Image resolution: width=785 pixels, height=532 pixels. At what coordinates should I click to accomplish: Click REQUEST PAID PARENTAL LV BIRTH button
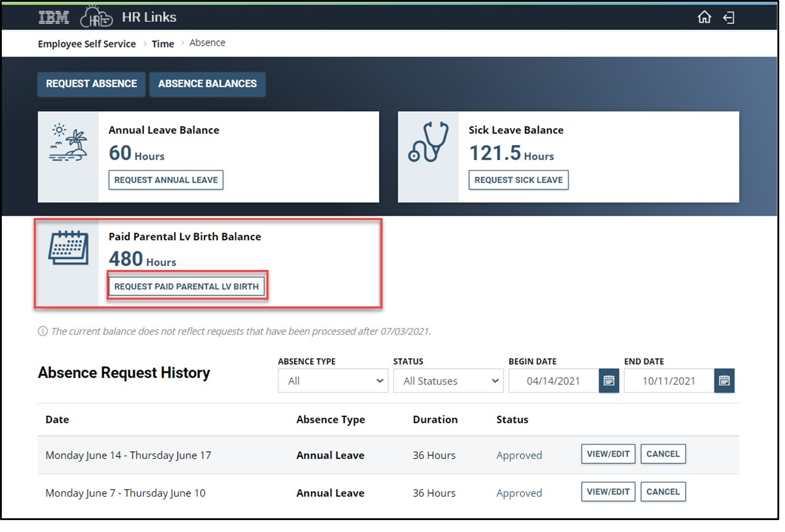tap(187, 286)
